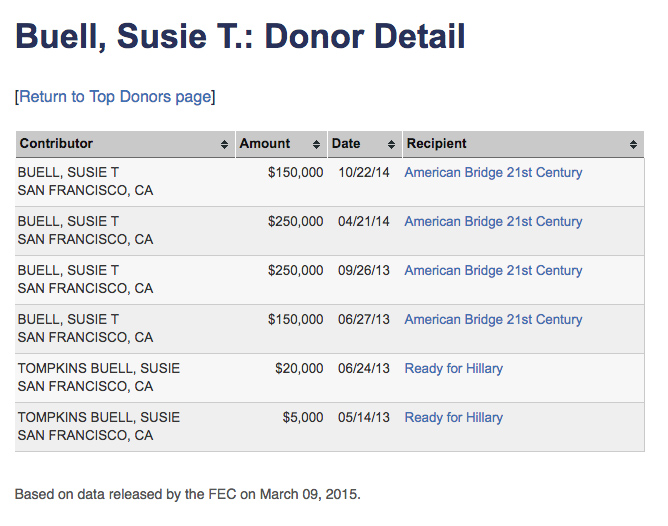Viewport: 668px width, 526px height.
Task: Click the Buell, Susie T.: Donor Detail heading
Action: click(x=241, y=37)
